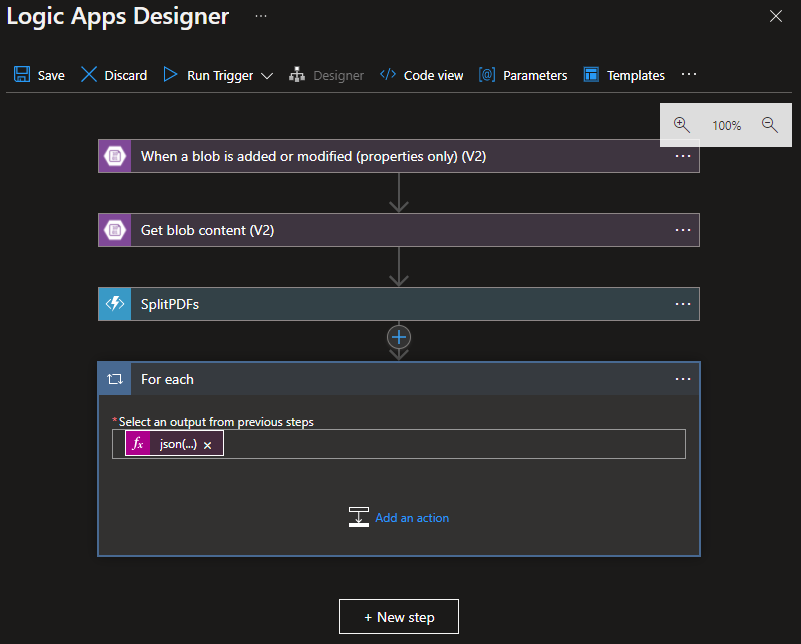The image size is (801, 644).
Task: Click the Discard X icon
Action: [89, 75]
